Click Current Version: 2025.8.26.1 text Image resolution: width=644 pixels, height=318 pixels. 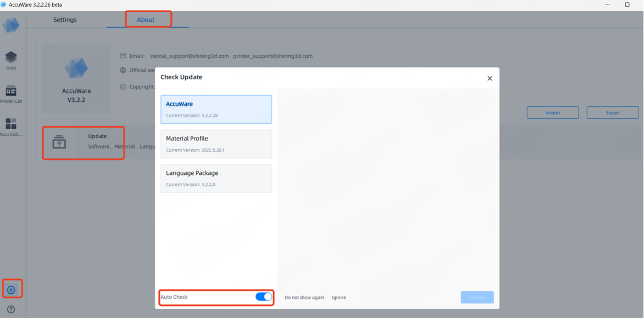click(x=195, y=150)
